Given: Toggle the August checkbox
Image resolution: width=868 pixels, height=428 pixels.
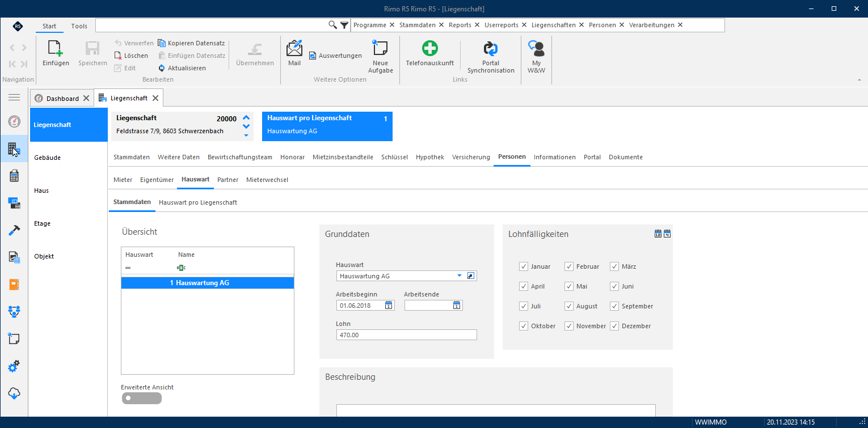Looking at the screenshot, I should click(x=569, y=306).
